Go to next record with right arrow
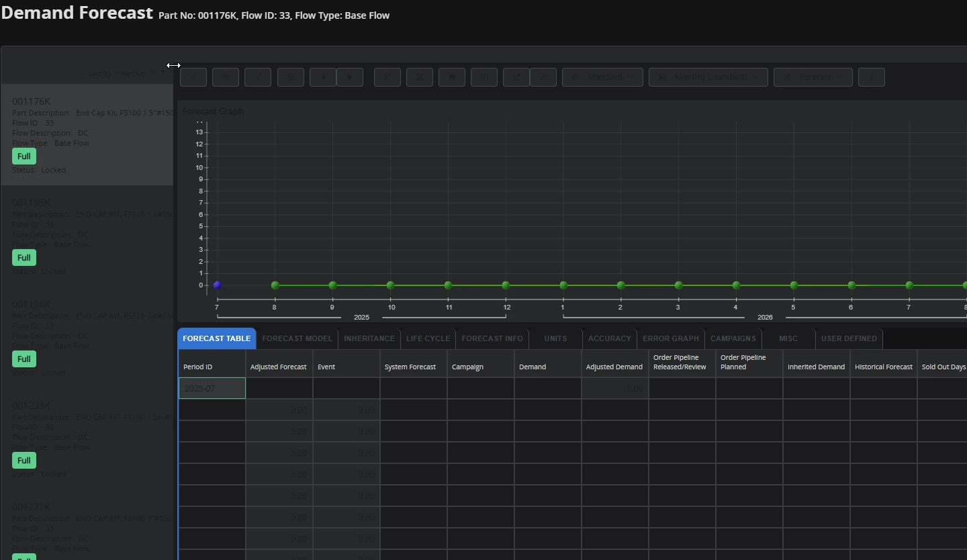967x560 pixels. (350, 77)
